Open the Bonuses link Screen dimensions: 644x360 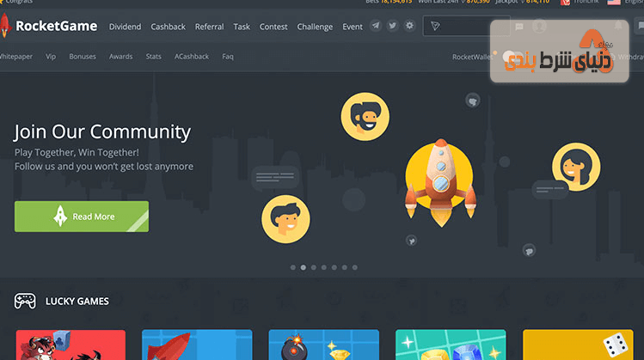point(83,57)
